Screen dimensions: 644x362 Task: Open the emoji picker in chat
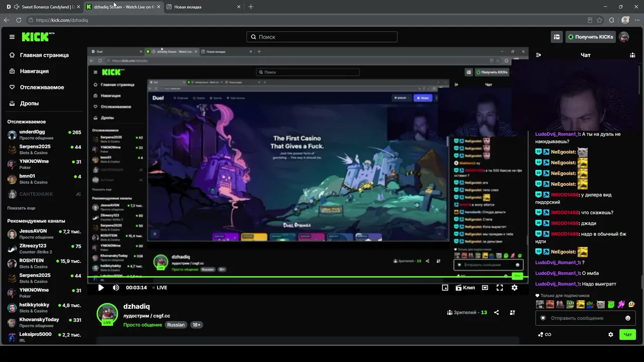pyautogui.click(x=628, y=318)
